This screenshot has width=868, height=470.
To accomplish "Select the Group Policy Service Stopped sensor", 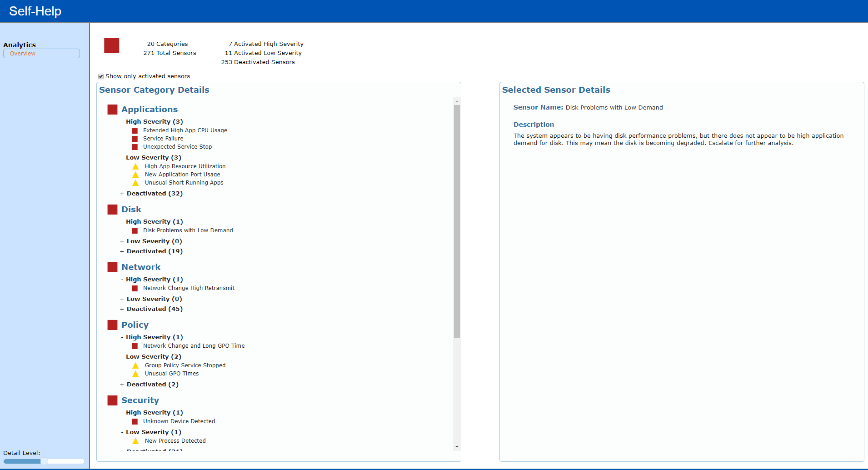I will pos(185,365).
